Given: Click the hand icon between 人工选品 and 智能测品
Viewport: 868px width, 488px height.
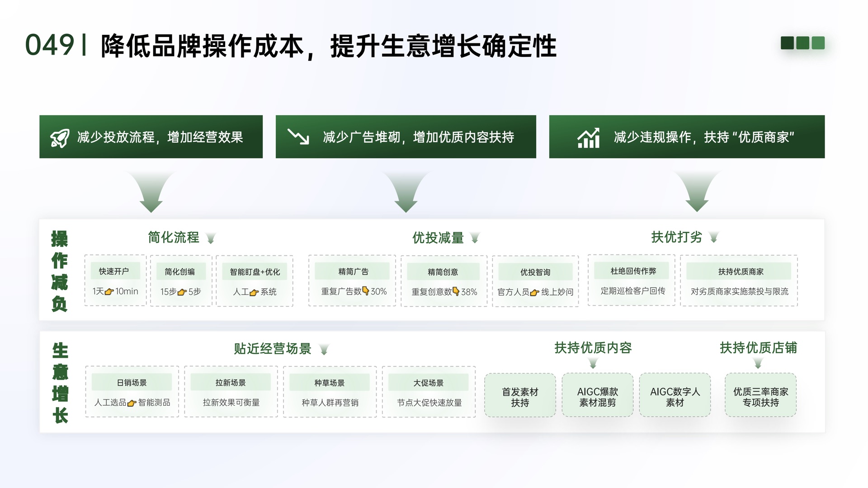Looking at the screenshot, I should point(132,403).
